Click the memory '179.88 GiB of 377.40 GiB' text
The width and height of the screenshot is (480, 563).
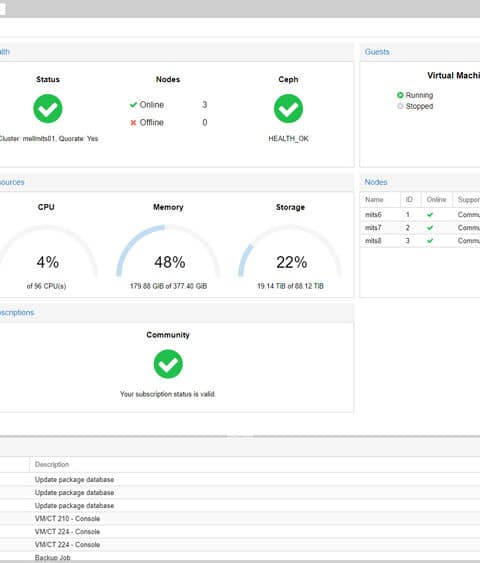(168, 286)
